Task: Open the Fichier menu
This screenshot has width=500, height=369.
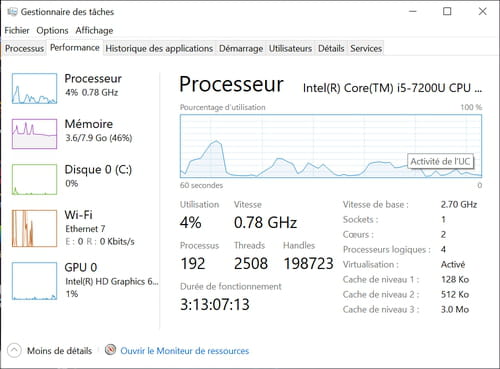Action: click(x=17, y=30)
